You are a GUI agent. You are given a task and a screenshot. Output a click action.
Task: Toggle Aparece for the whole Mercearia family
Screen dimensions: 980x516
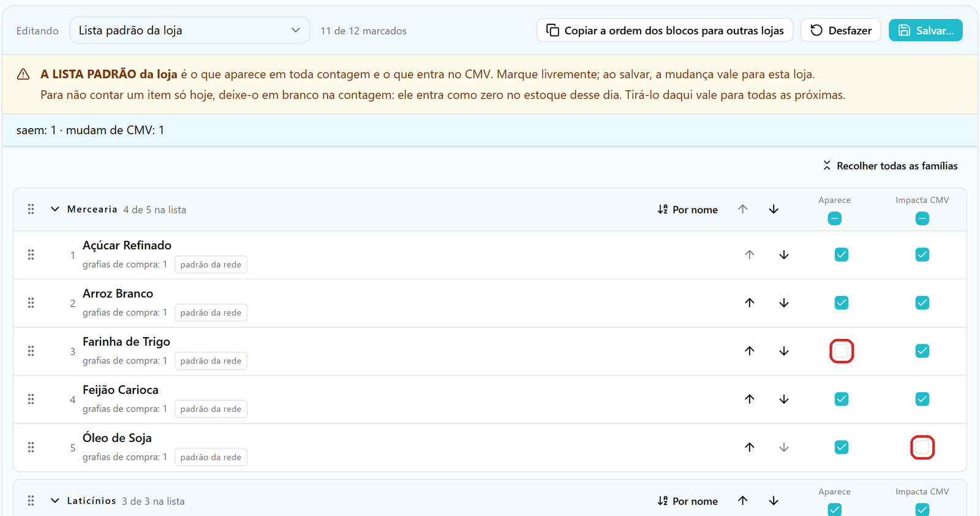pos(834,219)
